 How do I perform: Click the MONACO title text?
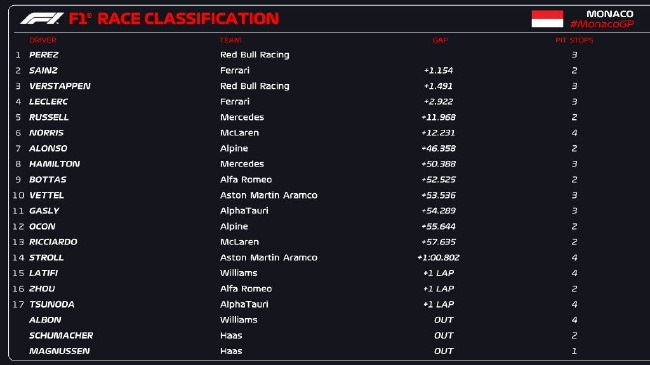610,14
